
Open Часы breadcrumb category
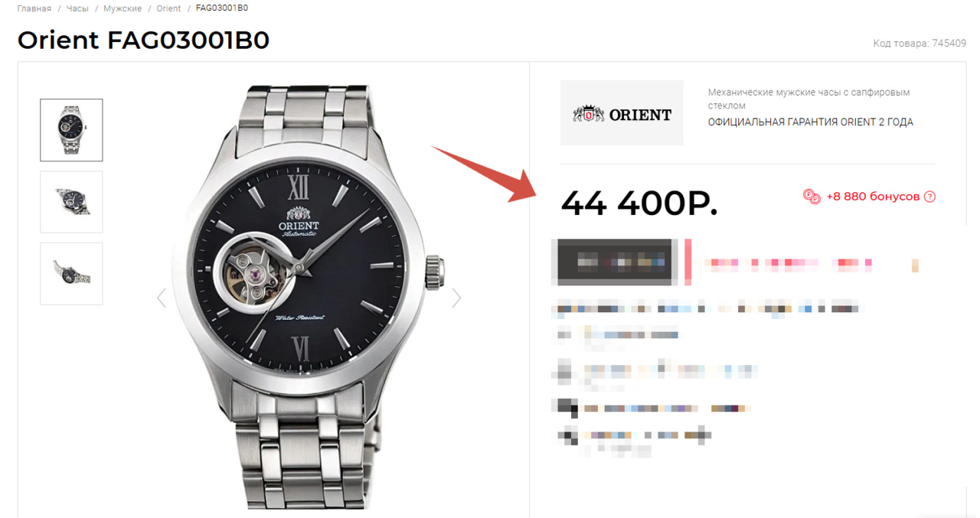click(x=76, y=8)
